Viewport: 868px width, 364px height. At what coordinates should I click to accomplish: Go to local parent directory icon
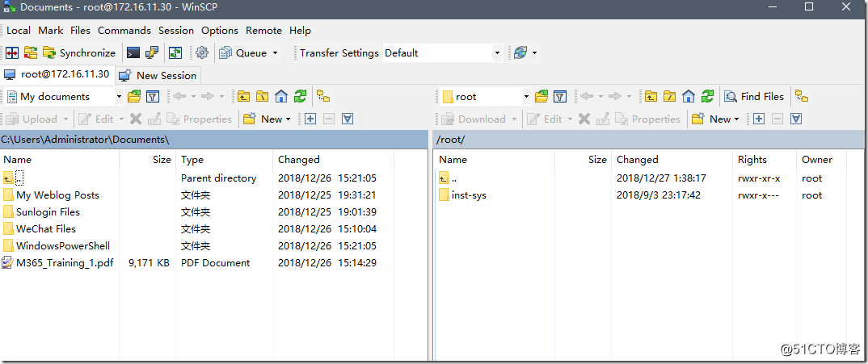click(243, 97)
